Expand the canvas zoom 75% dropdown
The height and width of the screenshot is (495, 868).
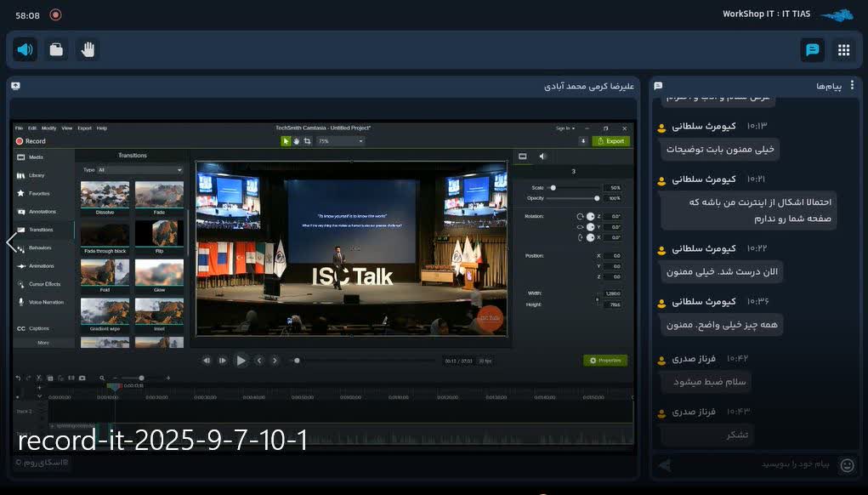340,141
